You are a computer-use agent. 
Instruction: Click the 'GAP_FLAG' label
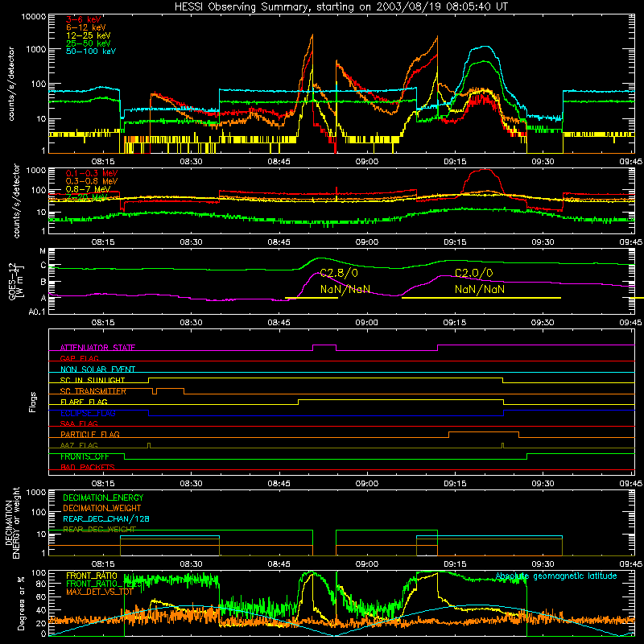pos(79,358)
